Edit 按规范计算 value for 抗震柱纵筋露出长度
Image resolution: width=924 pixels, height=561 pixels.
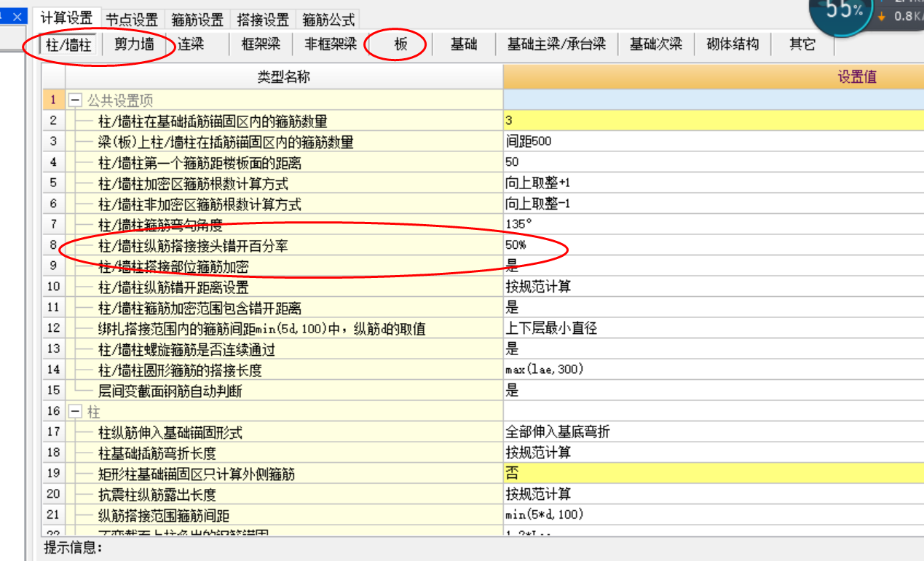(x=714, y=494)
